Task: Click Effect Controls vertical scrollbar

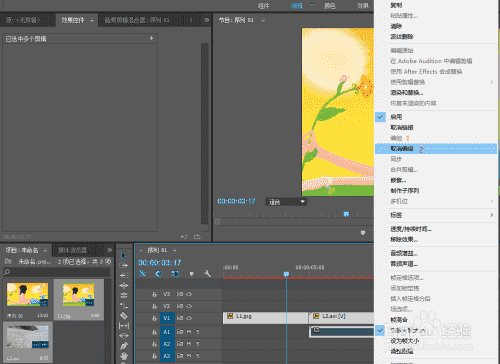Action: [x=204, y=133]
